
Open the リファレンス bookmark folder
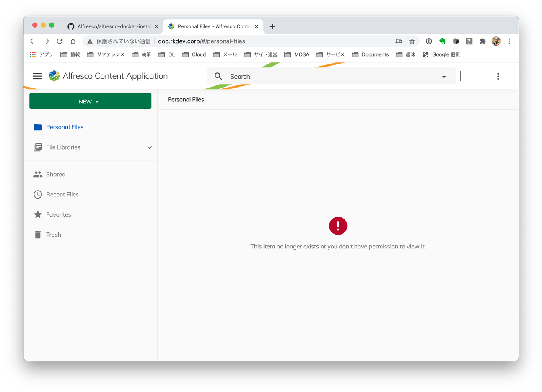[x=106, y=54]
